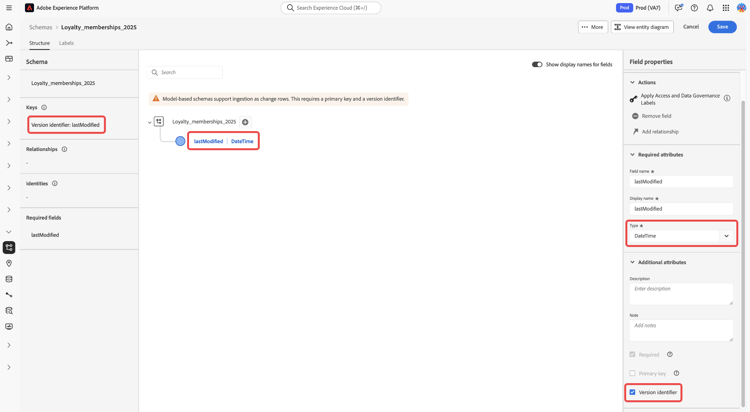Click View entity diagram button
The height and width of the screenshot is (412, 750).
coord(642,27)
